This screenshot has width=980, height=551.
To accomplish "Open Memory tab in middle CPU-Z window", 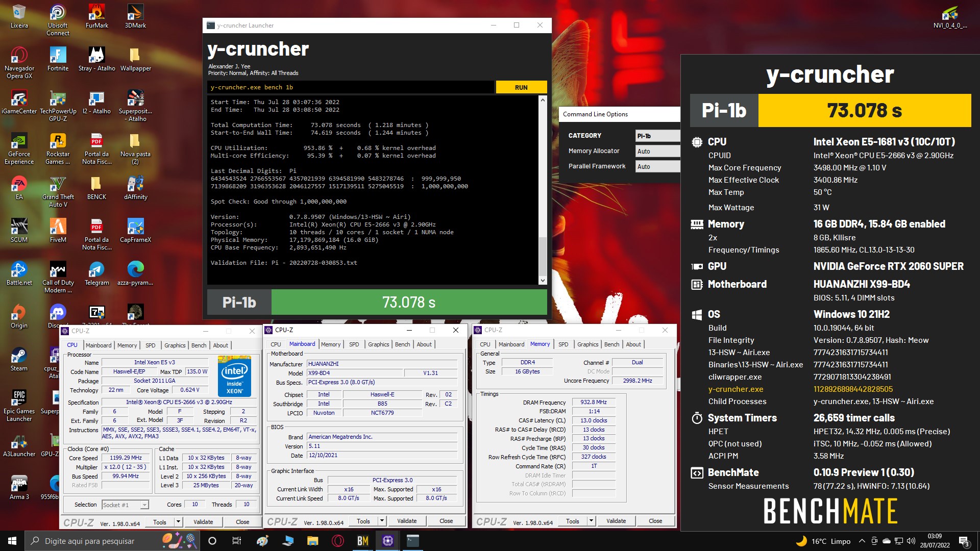I will click(x=331, y=344).
